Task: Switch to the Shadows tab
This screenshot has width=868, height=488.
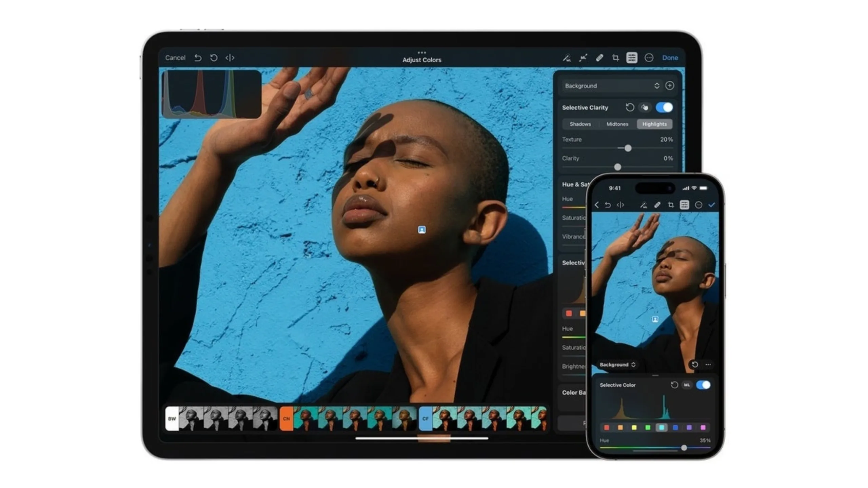Action: point(580,124)
